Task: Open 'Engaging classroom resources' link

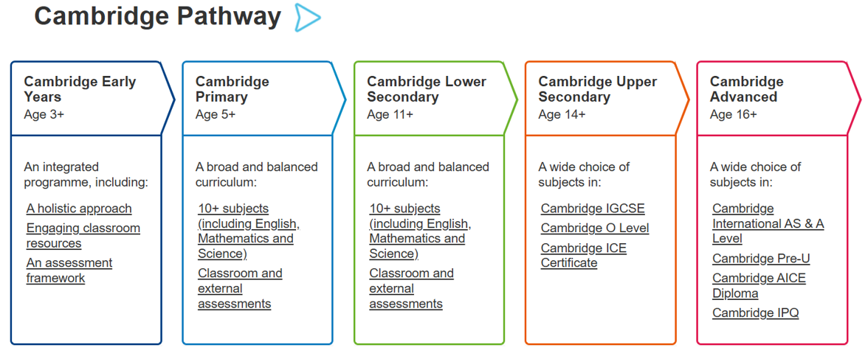Action: (83, 236)
